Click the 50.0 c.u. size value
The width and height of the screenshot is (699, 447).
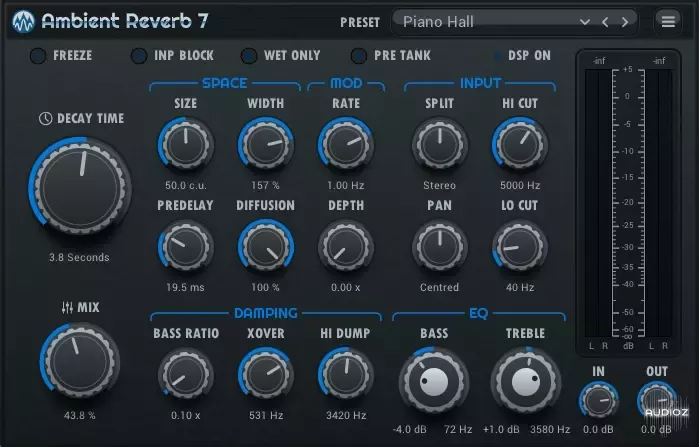185,185
